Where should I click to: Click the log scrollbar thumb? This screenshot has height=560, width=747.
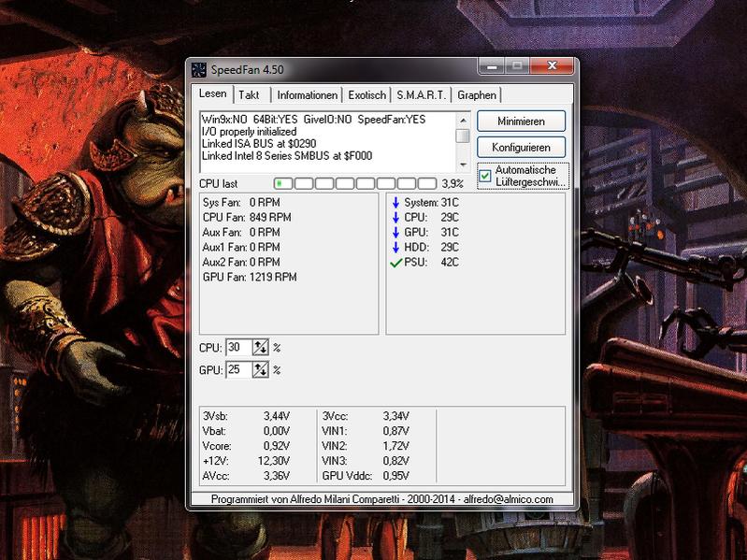(463, 136)
